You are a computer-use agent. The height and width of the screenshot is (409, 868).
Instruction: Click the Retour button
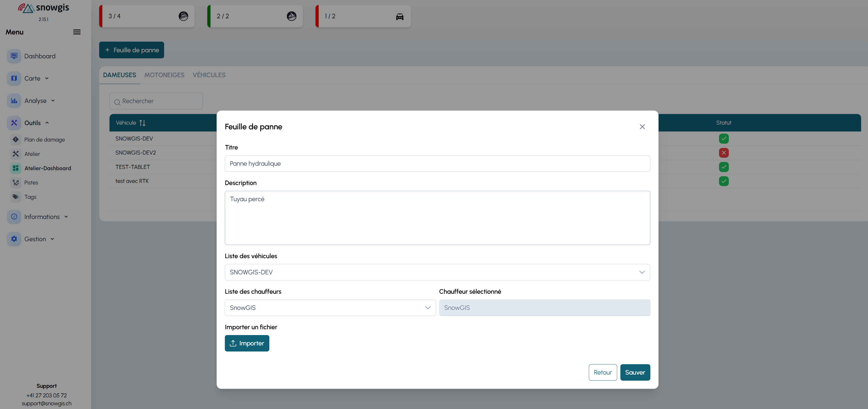click(602, 372)
